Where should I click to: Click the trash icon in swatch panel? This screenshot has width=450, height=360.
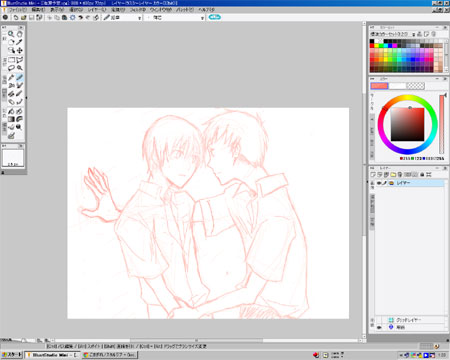point(433,34)
